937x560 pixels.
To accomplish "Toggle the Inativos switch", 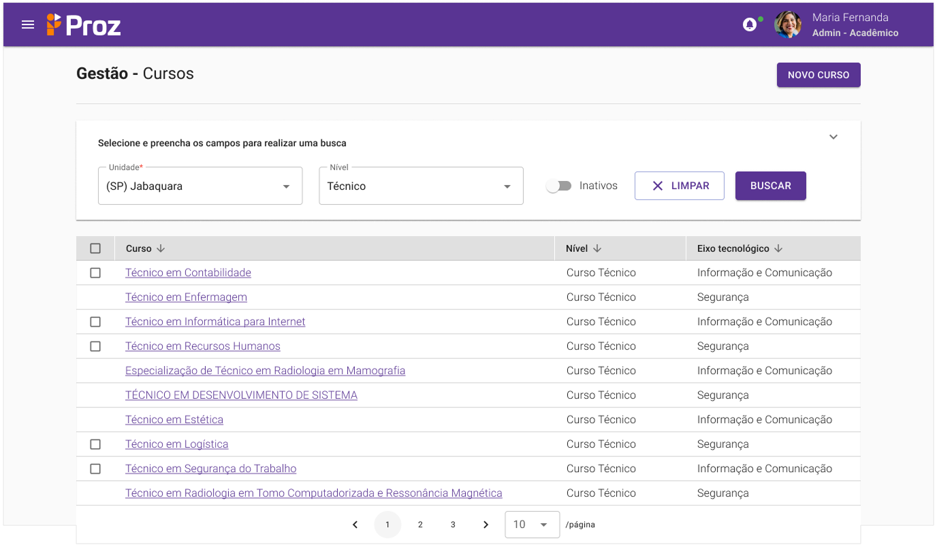I will [x=559, y=186].
